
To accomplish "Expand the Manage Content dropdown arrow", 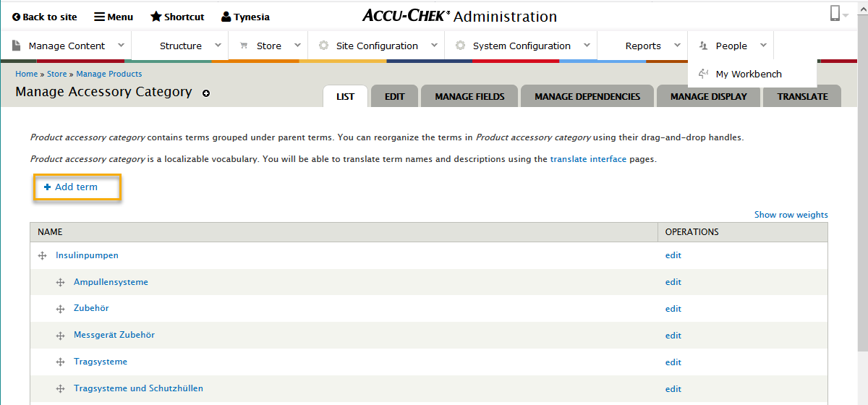I will [x=121, y=45].
